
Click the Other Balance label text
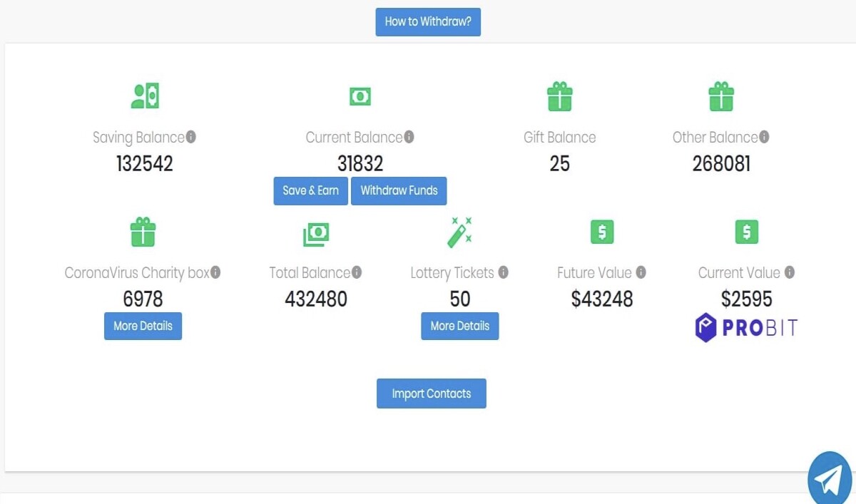point(715,138)
